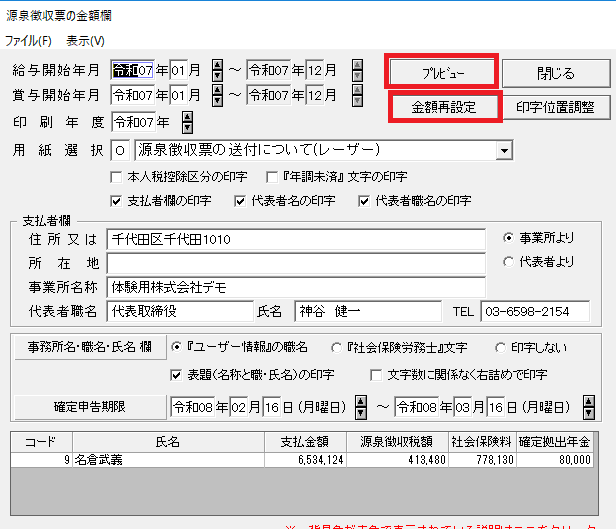Open the ファイル(F) menu
Viewport: 616px width, 529px height.
[x=28, y=41]
